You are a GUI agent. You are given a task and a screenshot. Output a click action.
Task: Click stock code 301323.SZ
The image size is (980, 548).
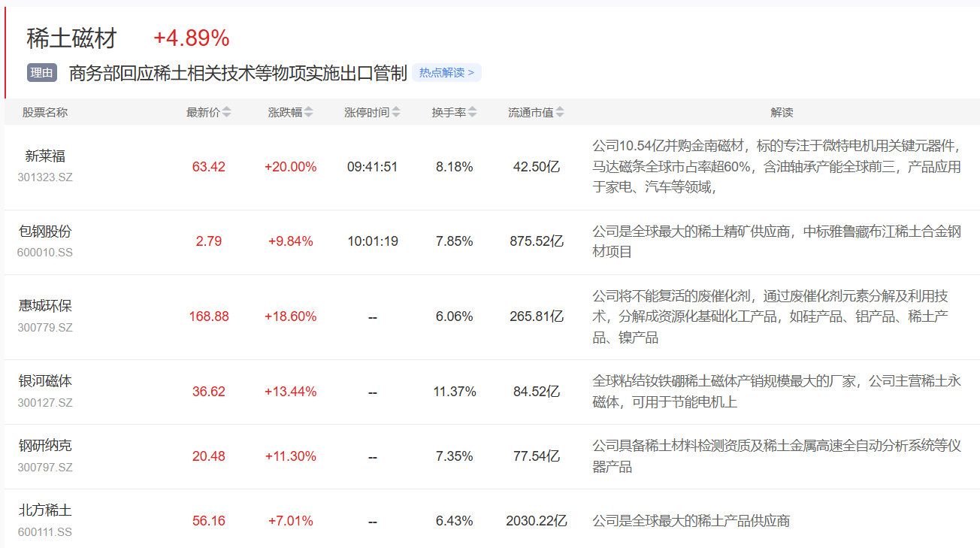tap(45, 177)
